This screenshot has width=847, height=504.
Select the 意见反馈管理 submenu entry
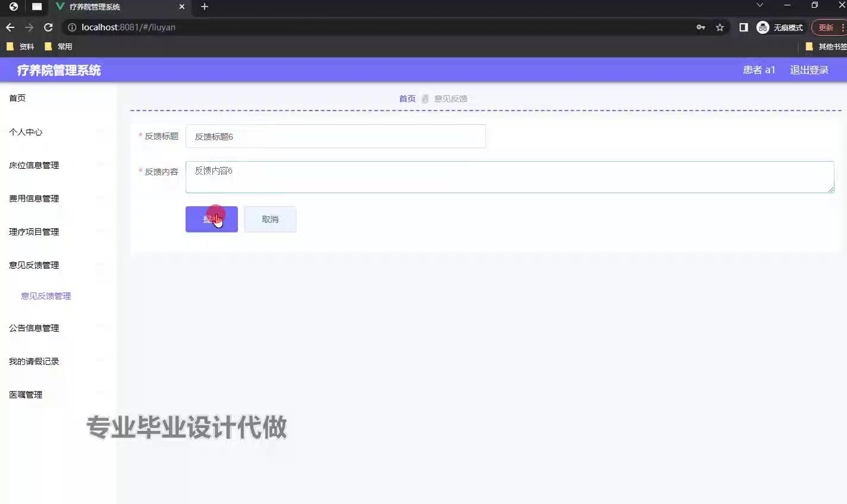pos(45,295)
